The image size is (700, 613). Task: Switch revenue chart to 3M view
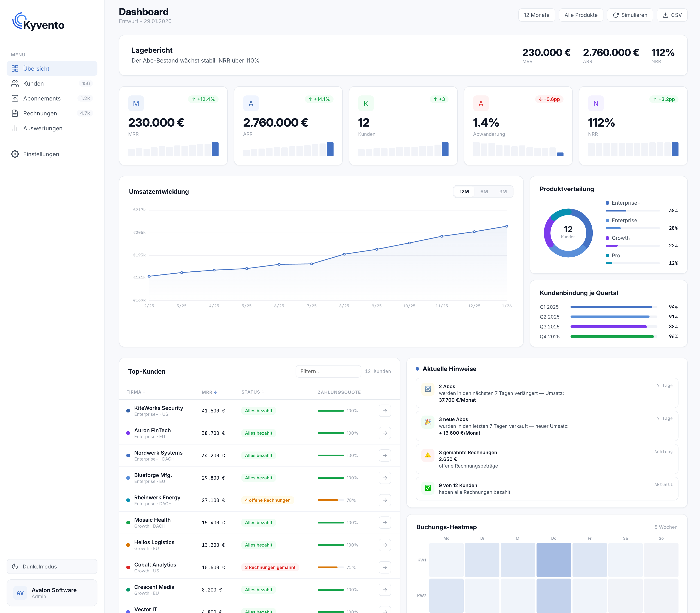tap(503, 192)
